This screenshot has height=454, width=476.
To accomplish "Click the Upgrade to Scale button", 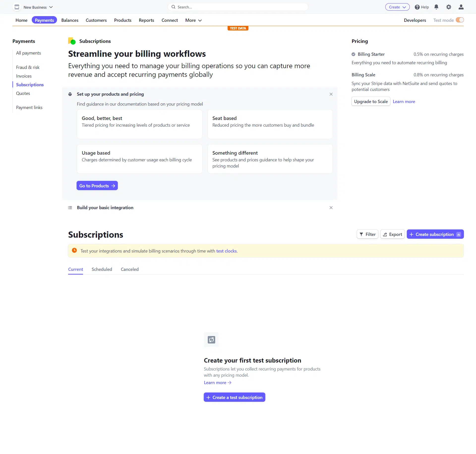I will click(x=371, y=101).
